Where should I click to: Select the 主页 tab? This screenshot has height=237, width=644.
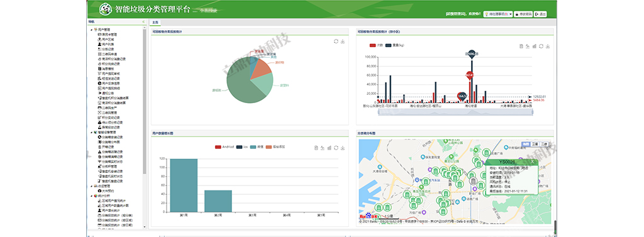tap(156, 22)
